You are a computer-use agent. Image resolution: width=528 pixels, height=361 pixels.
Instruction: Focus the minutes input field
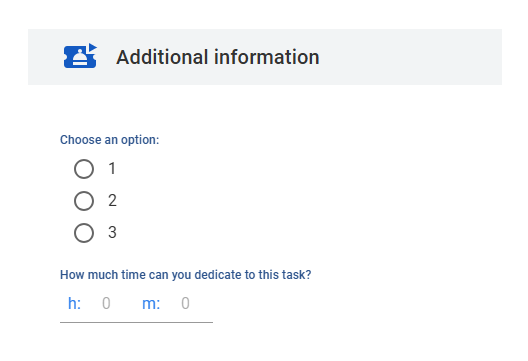(x=186, y=303)
